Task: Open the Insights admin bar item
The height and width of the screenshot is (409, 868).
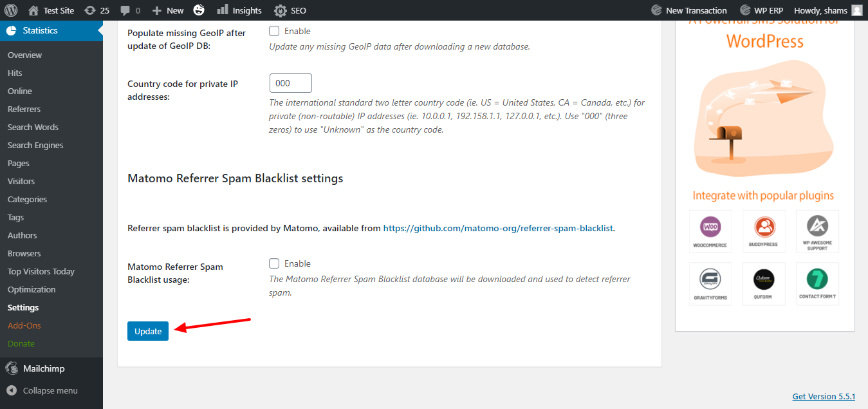Action: pyautogui.click(x=239, y=10)
